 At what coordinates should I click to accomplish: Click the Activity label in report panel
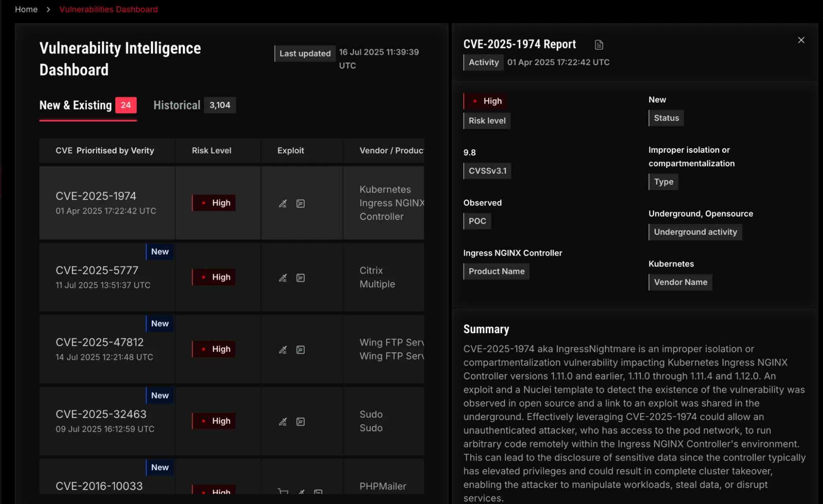point(484,62)
